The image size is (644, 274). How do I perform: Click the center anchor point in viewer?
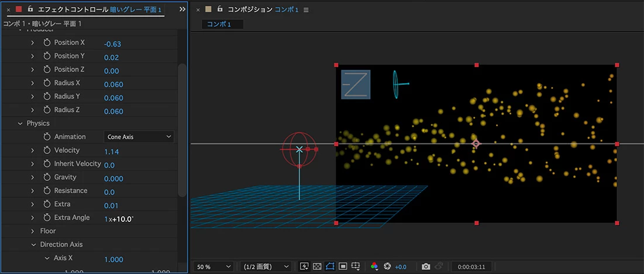(x=476, y=144)
